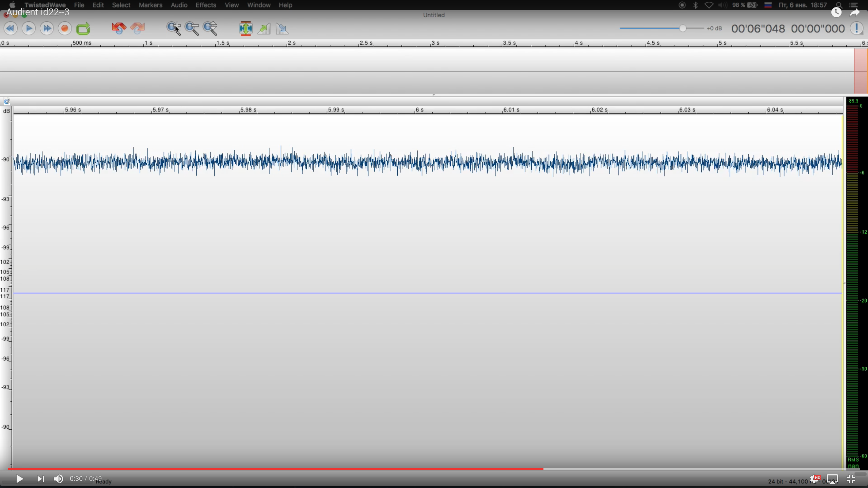
Task: Adjust the +0 dB volume slider knob
Action: [x=683, y=28]
